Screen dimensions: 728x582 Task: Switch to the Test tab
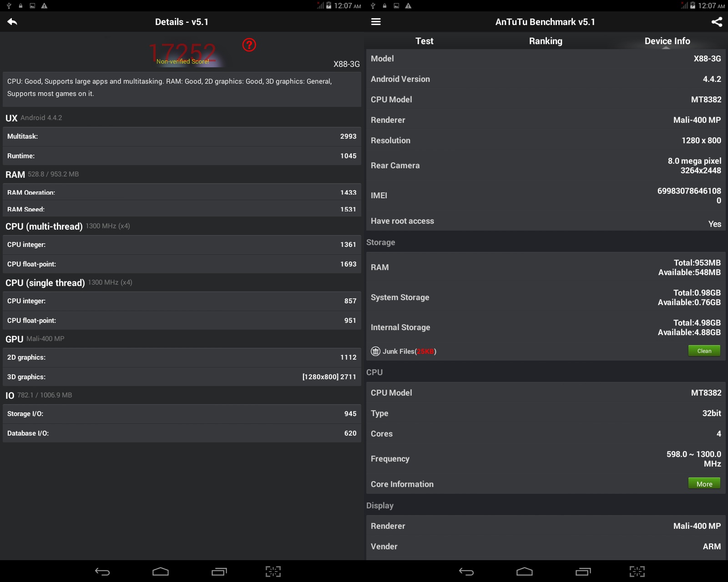[x=424, y=41]
